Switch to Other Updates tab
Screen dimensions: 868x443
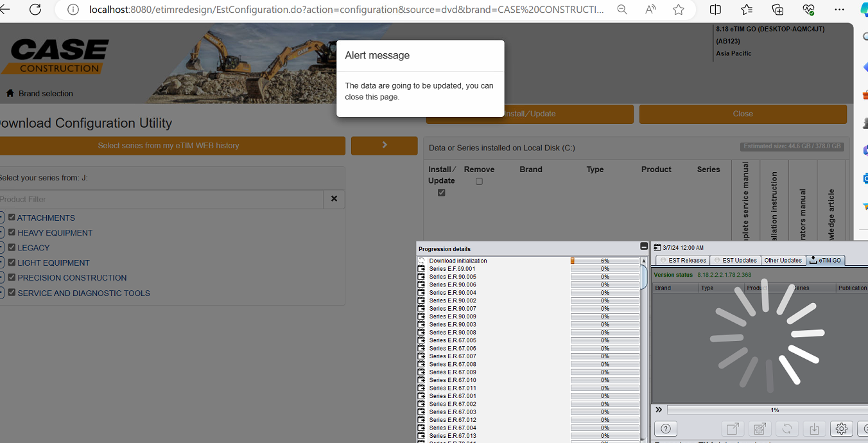coord(783,260)
